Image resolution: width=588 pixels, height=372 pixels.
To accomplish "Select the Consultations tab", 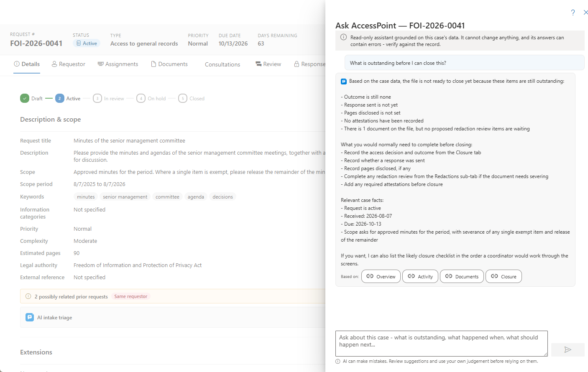I will 222,64.
